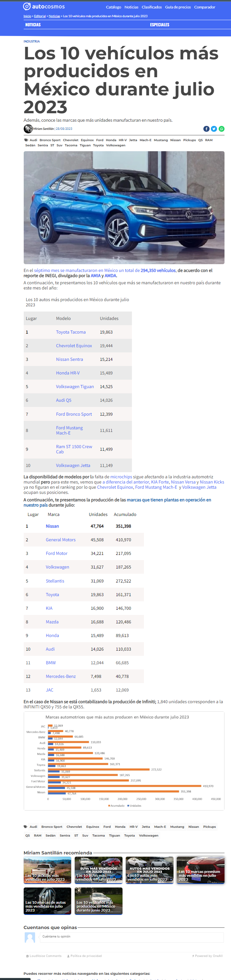This screenshot has width=231, height=980.
Task: Click the commenter avatar placeholder
Action: click(30, 937)
